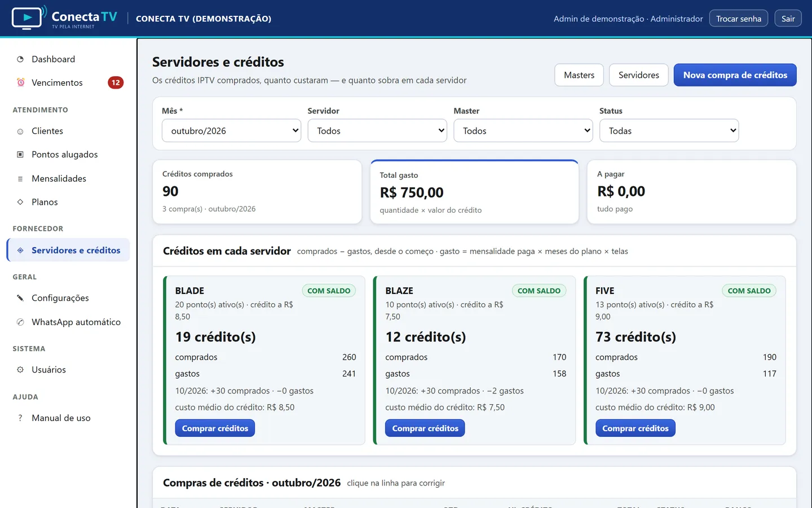Click the Créditos comprados card

pyautogui.click(x=257, y=192)
